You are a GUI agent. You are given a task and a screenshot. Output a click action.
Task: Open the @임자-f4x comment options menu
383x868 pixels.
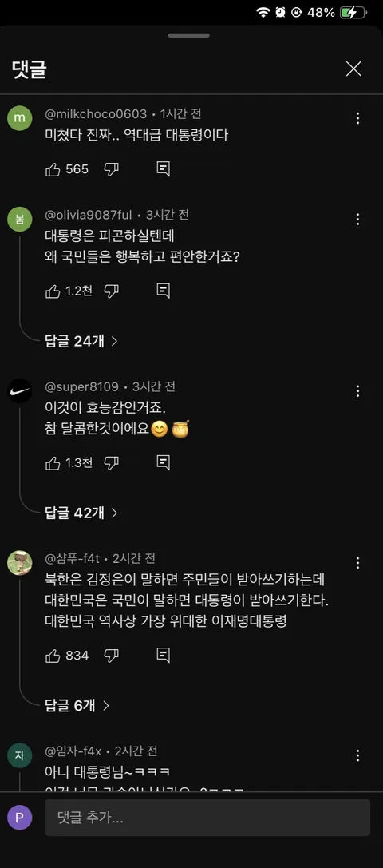pos(358,755)
